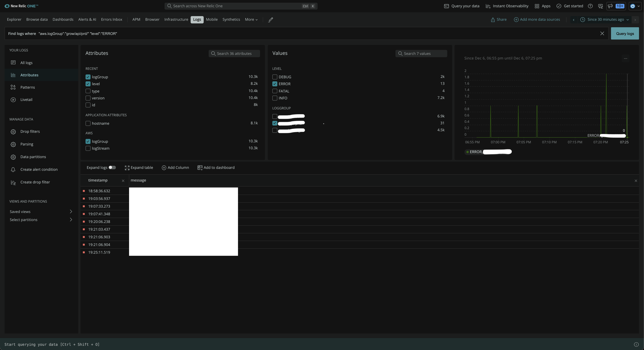Open the More navigation dropdown
This screenshot has height=350, width=644.
[251, 20]
